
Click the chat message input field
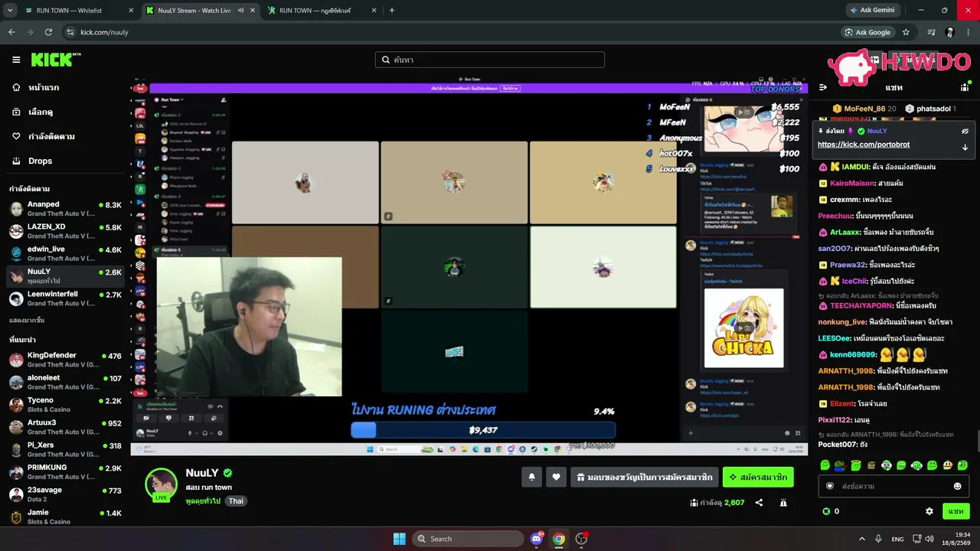coord(894,486)
